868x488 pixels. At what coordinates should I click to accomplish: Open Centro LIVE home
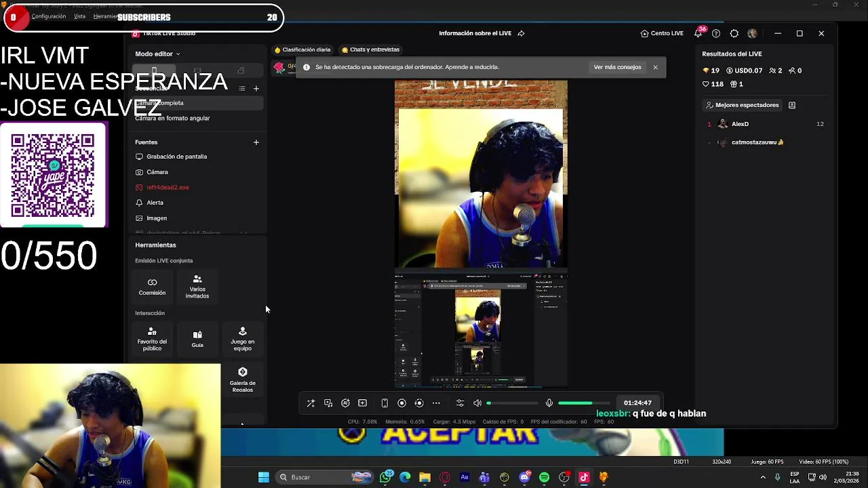(x=662, y=33)
